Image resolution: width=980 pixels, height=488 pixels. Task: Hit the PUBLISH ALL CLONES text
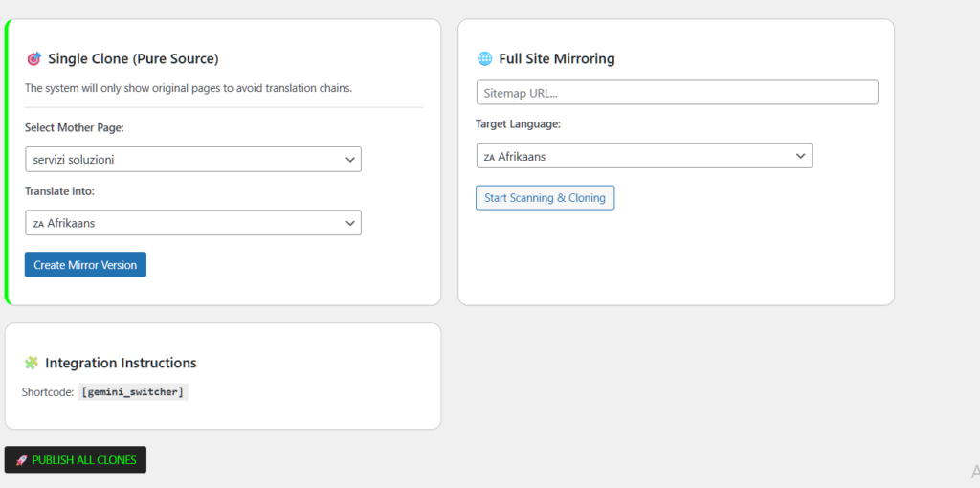click(x=84, y=460)
